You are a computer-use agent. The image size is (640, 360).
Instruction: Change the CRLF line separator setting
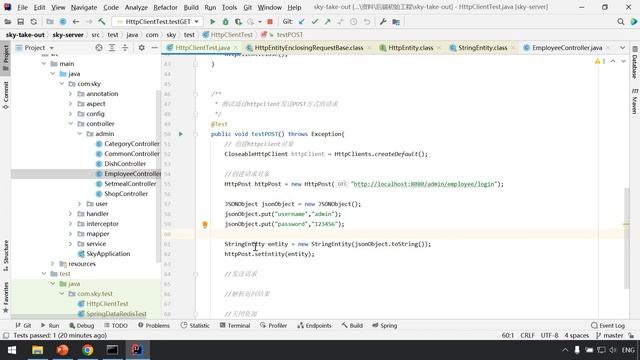[x=527, y=336]
